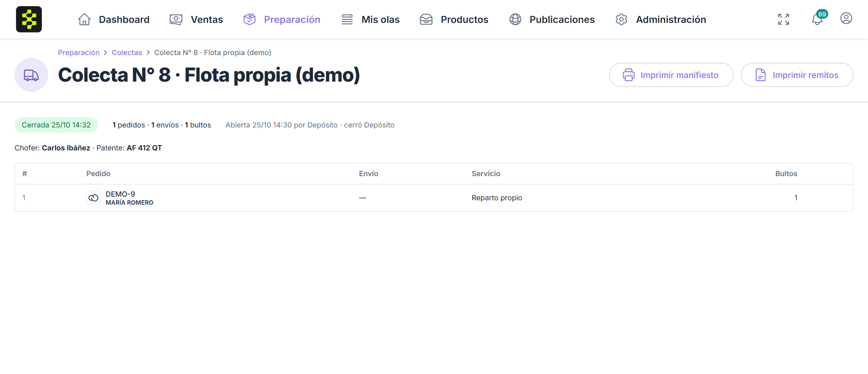Follow the Colectas breadcrumb link
Viewport: 868px width, 374px height.
tap(127, 53)
